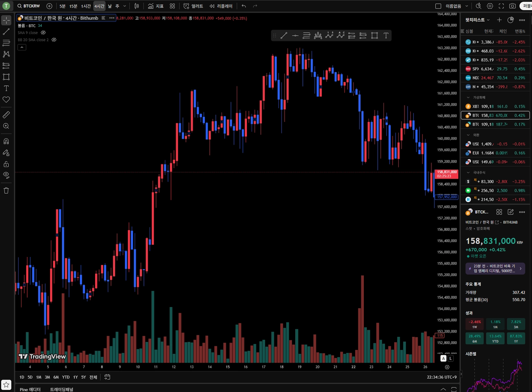Open forecasting and measurement tools in left toolbar

point(6,66)
